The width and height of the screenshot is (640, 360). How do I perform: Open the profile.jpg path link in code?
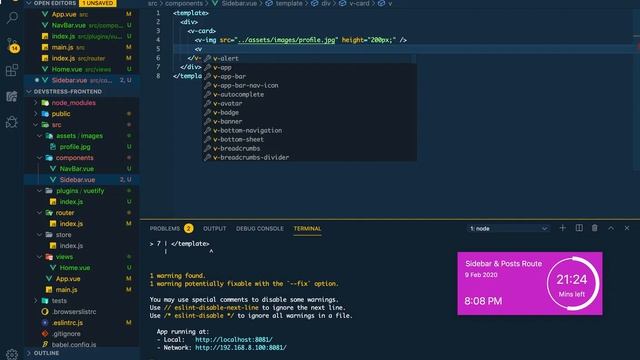tap(286, 40)
